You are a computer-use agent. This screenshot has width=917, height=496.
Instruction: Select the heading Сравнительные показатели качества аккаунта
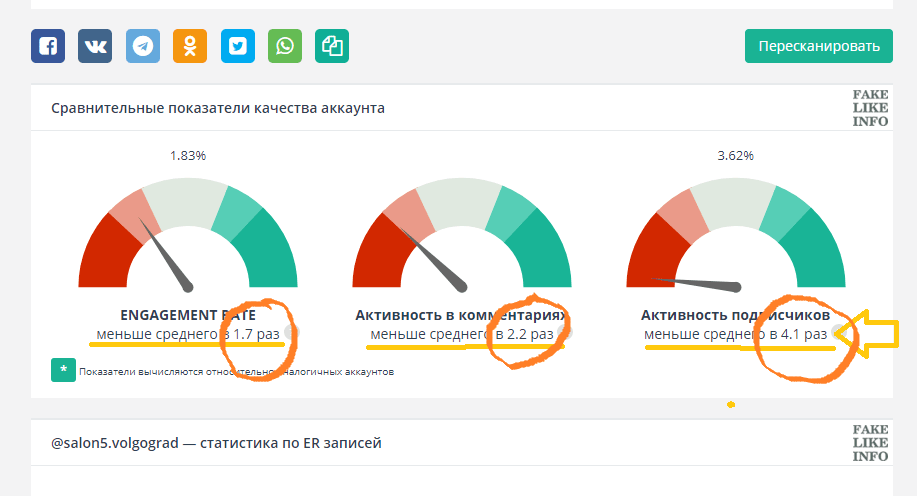click(x=218, y=108)
